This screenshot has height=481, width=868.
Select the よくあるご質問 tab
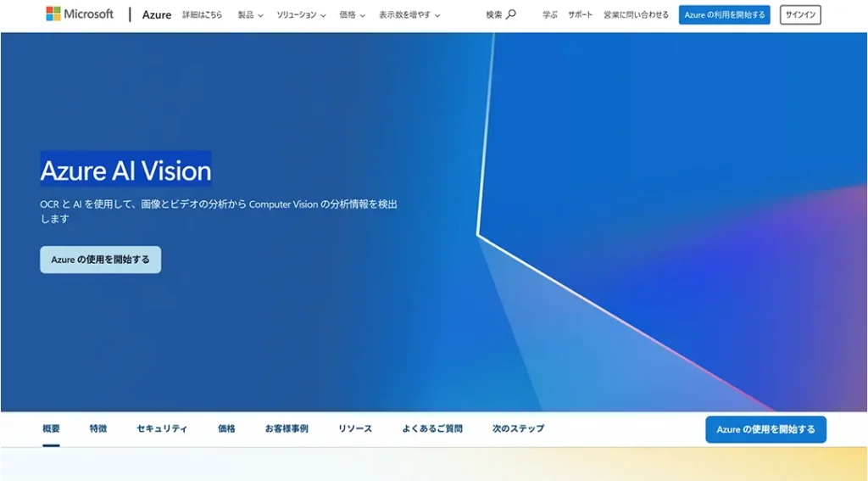tap(432, 428)
